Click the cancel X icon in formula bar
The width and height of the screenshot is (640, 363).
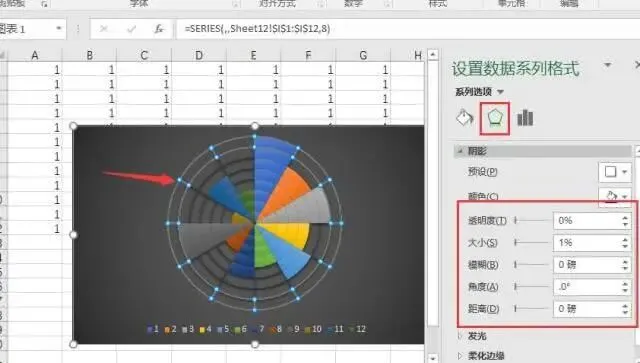[104, 29]
